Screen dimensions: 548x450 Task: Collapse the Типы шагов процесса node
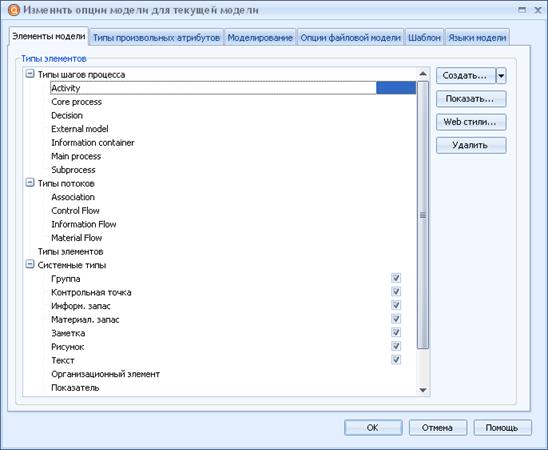point(30,74)
